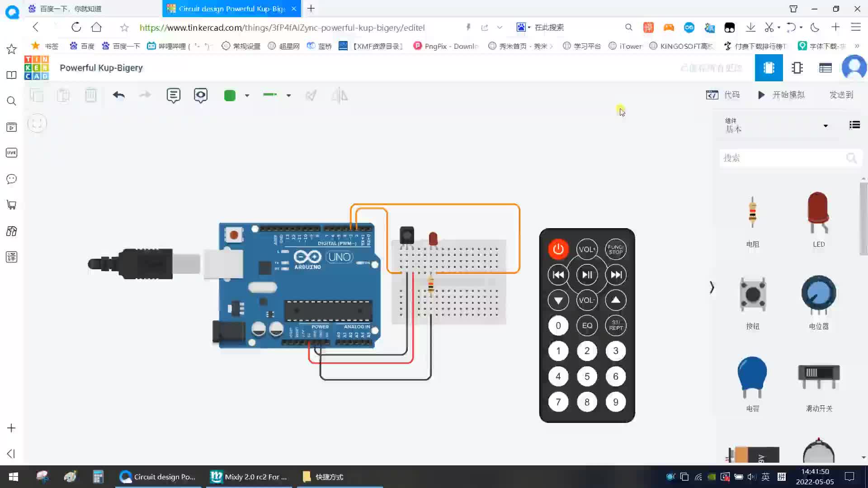Bookmark page with the star icon
Viewport: 868px width, 488px height.
tap(124, 28)
